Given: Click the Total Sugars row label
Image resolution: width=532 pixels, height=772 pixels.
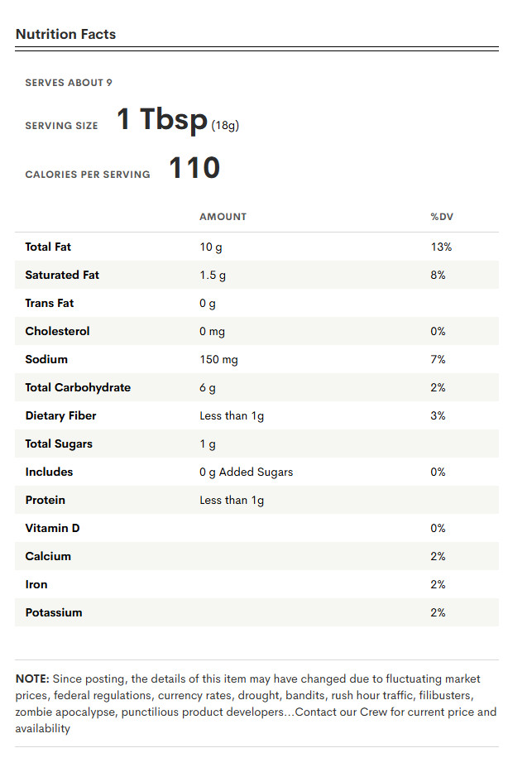Looking at the screenshot, I should click(x=59, y=444).
